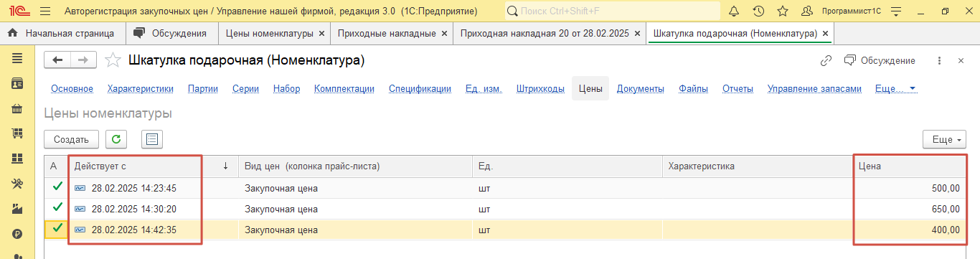980x259 pixels.
Task: Open the Партии link
Action: (x=203, y=89)
